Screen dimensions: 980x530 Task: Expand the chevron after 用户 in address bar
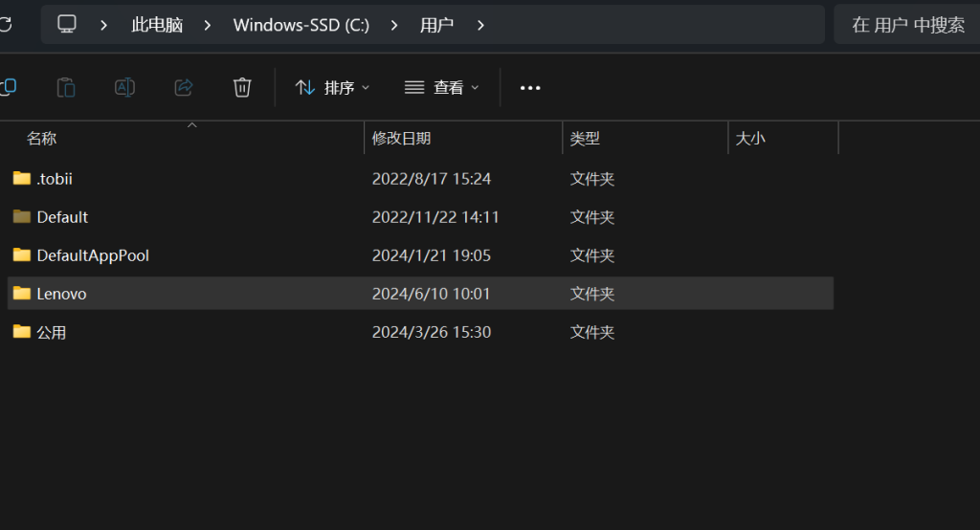click(x=480, y=25)
